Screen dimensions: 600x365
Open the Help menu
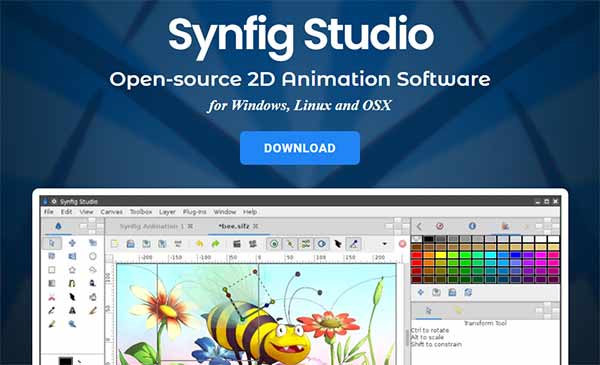tap(250, 212)
